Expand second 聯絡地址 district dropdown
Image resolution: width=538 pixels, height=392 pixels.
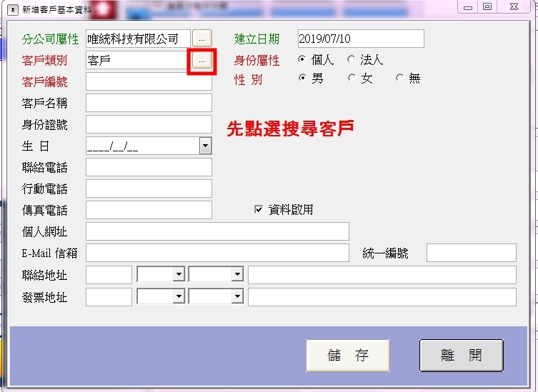pos(236,274)
